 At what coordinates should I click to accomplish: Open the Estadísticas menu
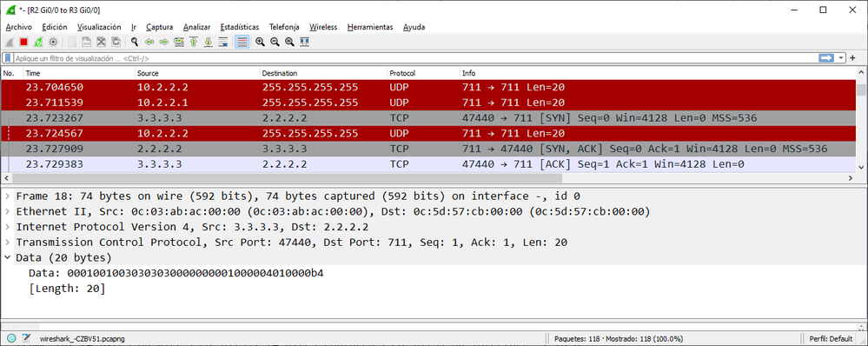tap(239, 27)
